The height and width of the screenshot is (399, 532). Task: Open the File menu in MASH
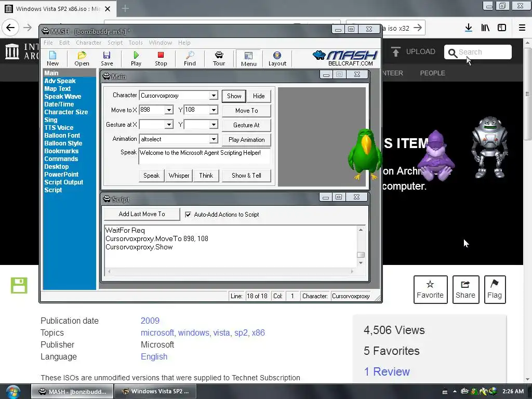(48, 43)
